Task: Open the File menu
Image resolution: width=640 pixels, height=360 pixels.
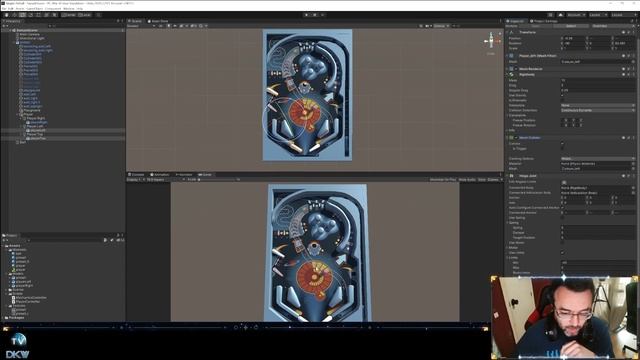Action: click(x=4, y=9)
